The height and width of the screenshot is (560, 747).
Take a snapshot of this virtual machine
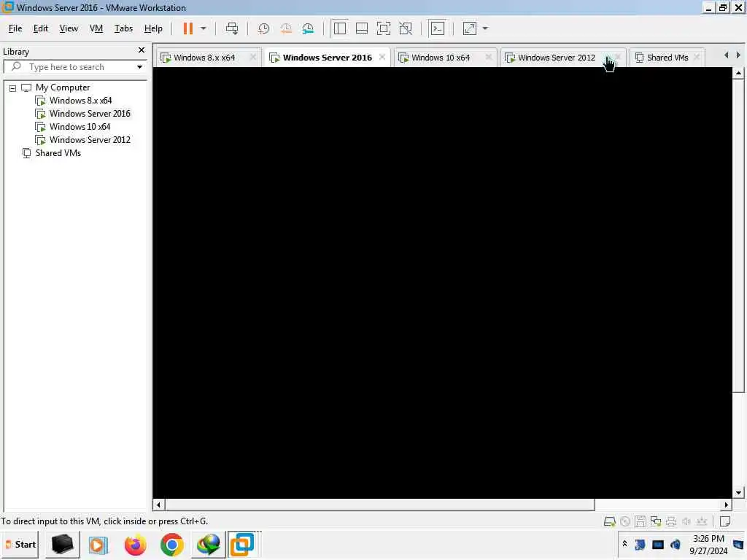263,28
